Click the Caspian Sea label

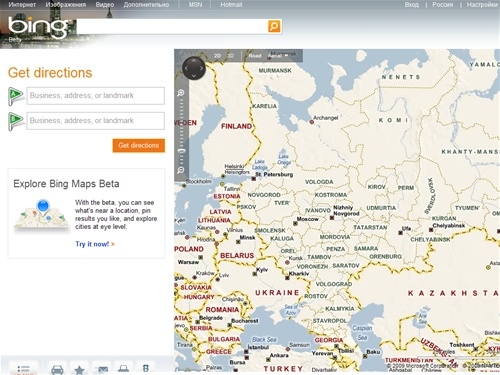point(362,333)
